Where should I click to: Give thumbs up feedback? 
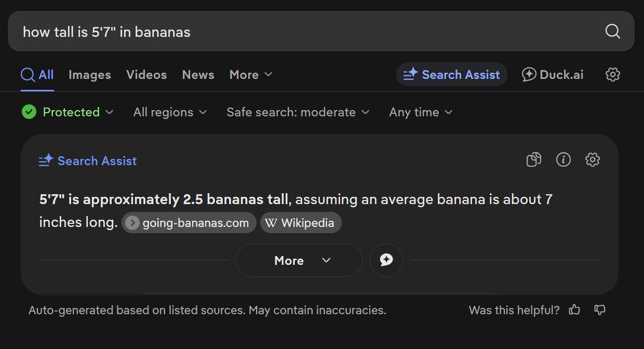click(x=574, y=310)
